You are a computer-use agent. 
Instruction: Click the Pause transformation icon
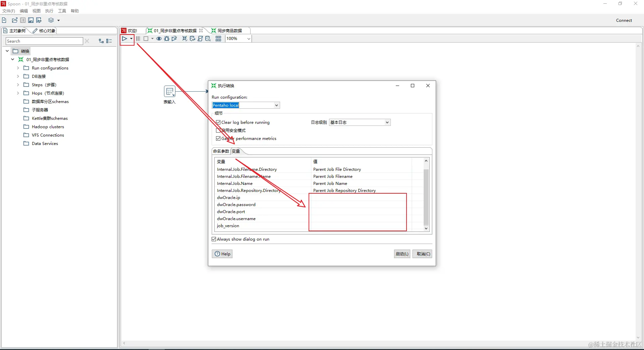pyautogui.click(x=138, y=39)
